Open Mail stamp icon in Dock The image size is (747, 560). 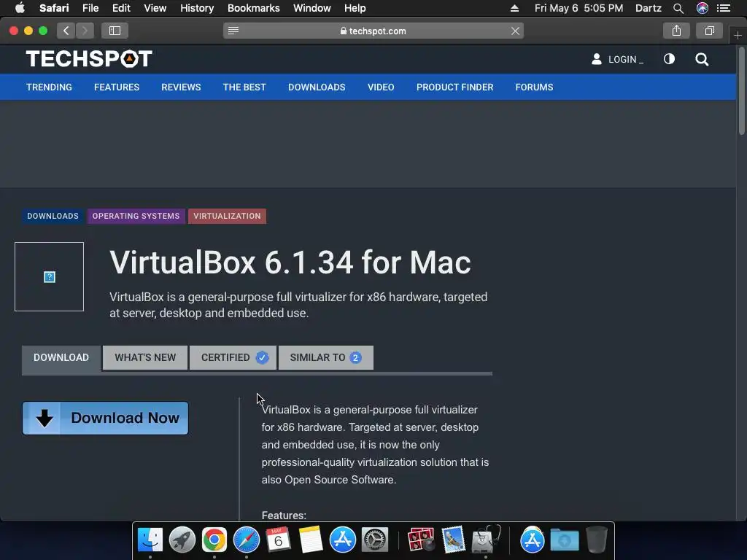(x=453, y=540)
